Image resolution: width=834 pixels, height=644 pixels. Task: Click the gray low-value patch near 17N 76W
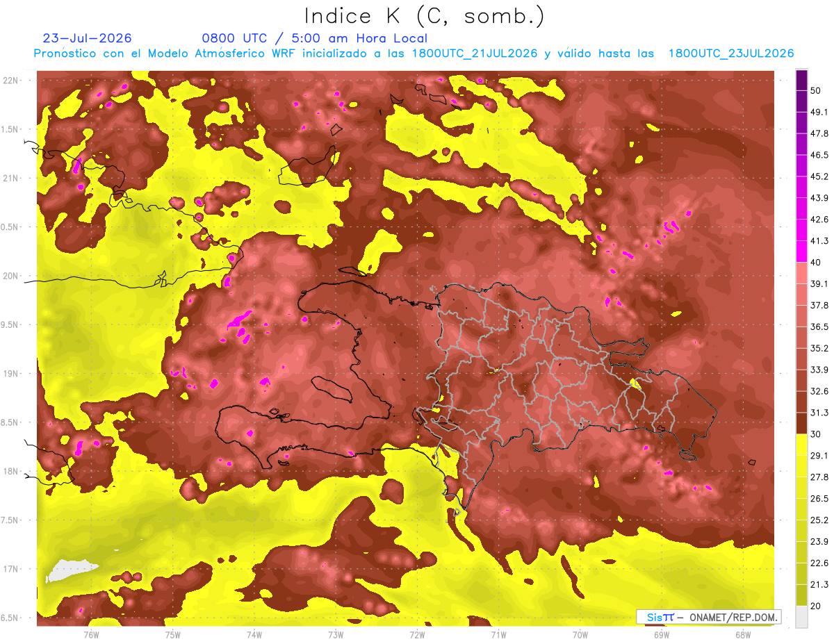(x=72, y=572)
